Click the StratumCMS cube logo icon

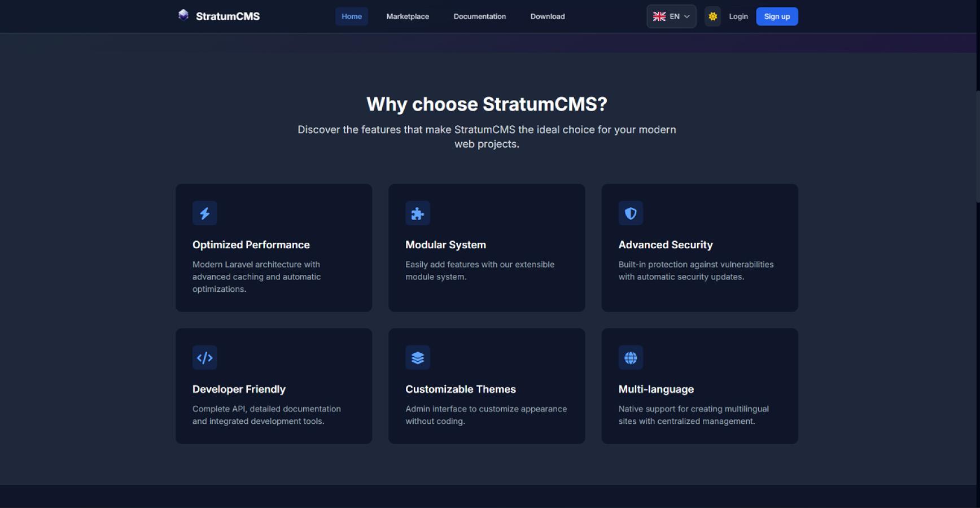click(183, 15)
